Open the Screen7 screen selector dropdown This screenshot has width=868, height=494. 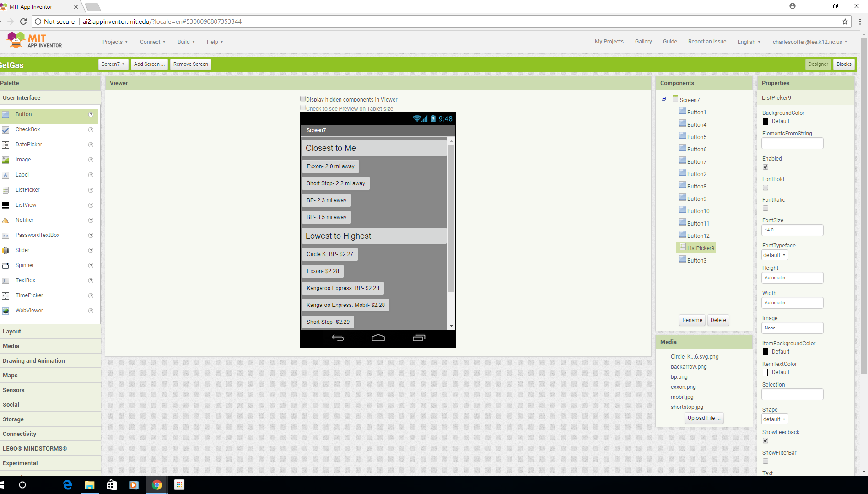[113, 64]
